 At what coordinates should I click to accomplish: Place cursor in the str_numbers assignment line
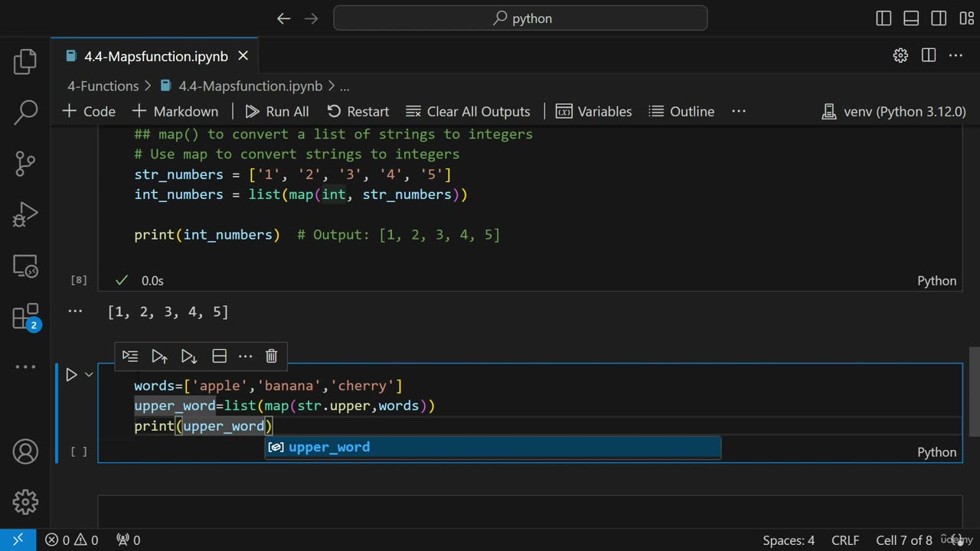click(292, 174)
